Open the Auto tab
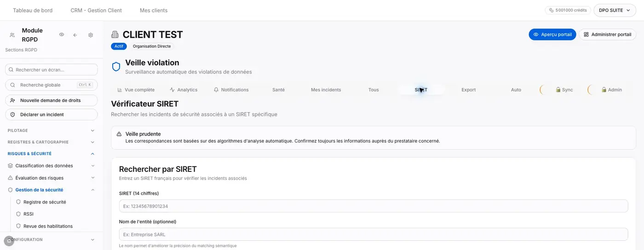644x250 pixels. click(516, 90)
